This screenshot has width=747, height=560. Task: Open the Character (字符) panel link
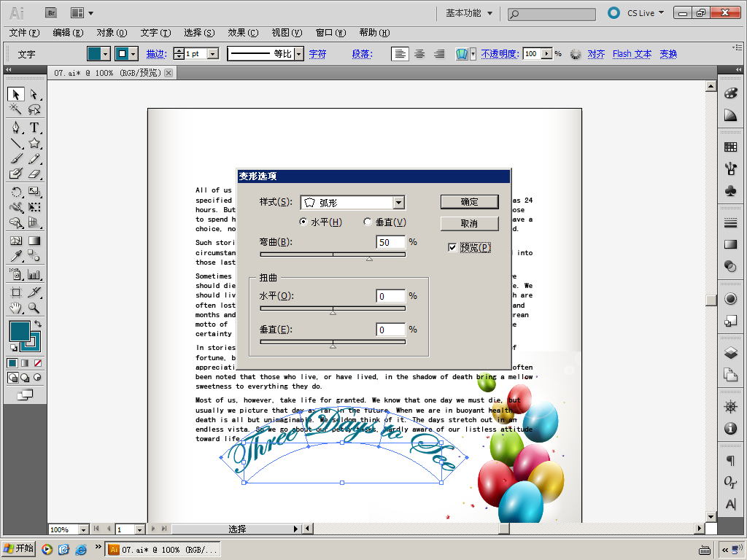[318, 54]
